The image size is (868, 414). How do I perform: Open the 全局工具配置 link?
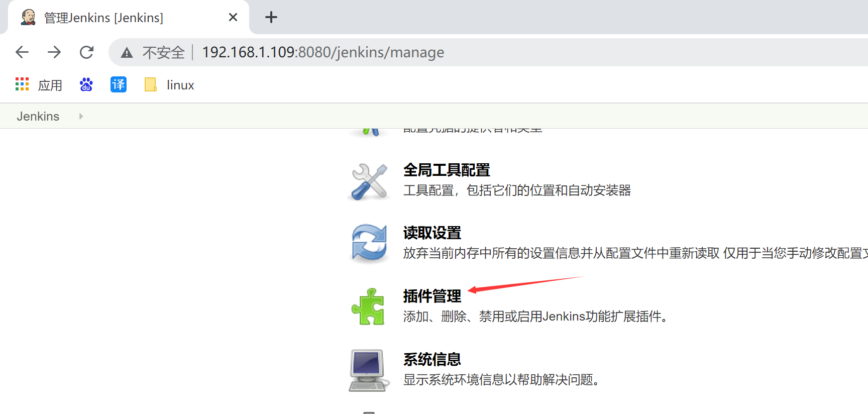pyautogui.click(x=447, y=170)
